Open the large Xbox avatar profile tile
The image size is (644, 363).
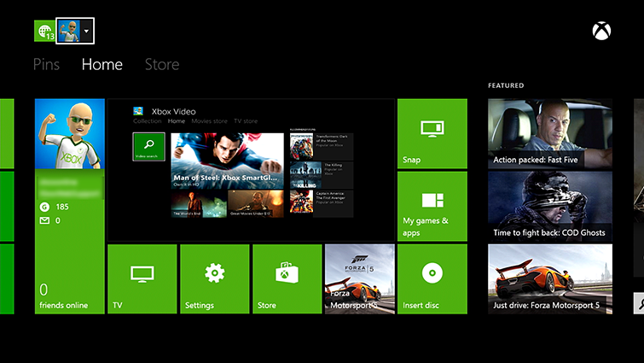pyautogui.click(x=70, y=133)
